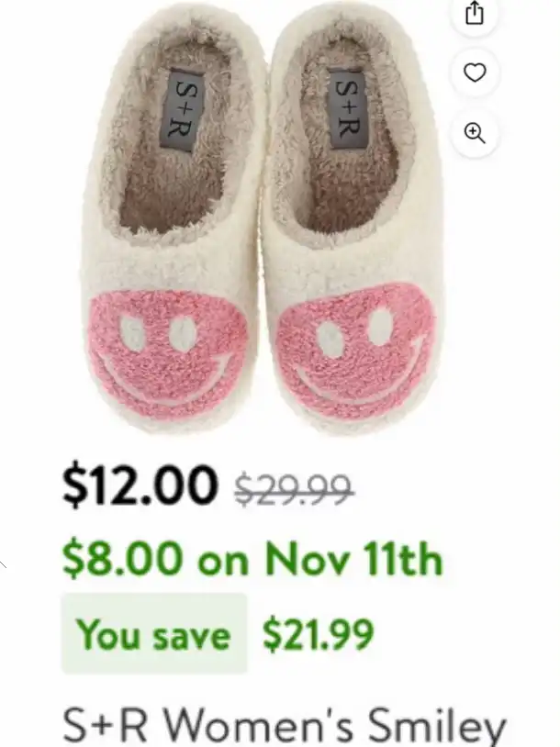Select the $21.99 savings amount
Screen dimensions: 560x747
pos(319,633)
